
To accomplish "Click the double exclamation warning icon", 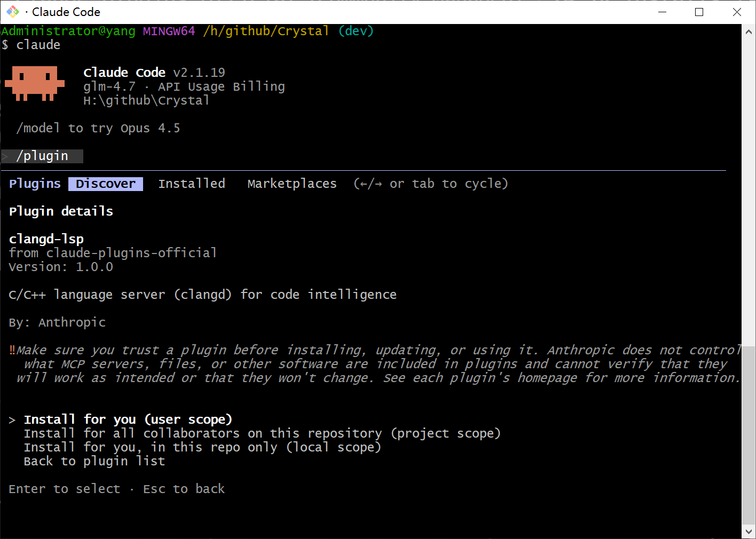I will 12,350.
